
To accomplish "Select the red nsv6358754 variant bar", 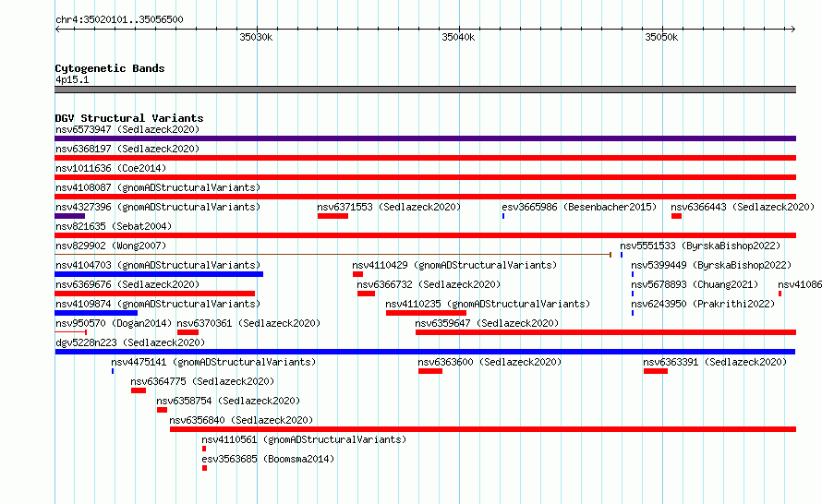I will tap(162, 410).
